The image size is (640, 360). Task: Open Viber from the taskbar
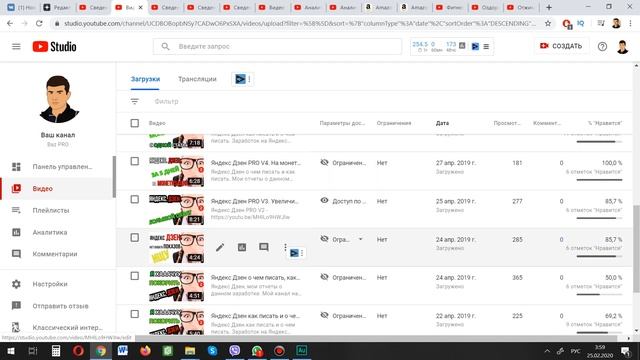click(235, 351)
